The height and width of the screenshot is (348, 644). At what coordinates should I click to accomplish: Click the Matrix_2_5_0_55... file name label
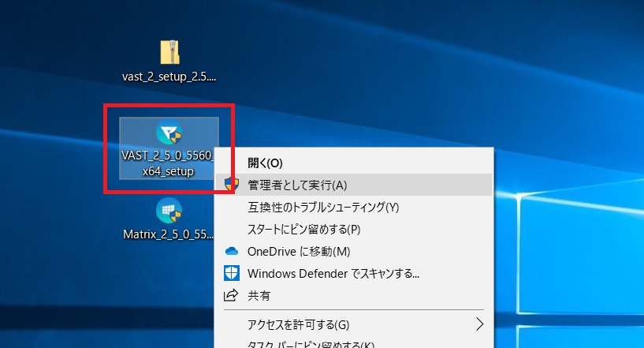coord(169,234)
